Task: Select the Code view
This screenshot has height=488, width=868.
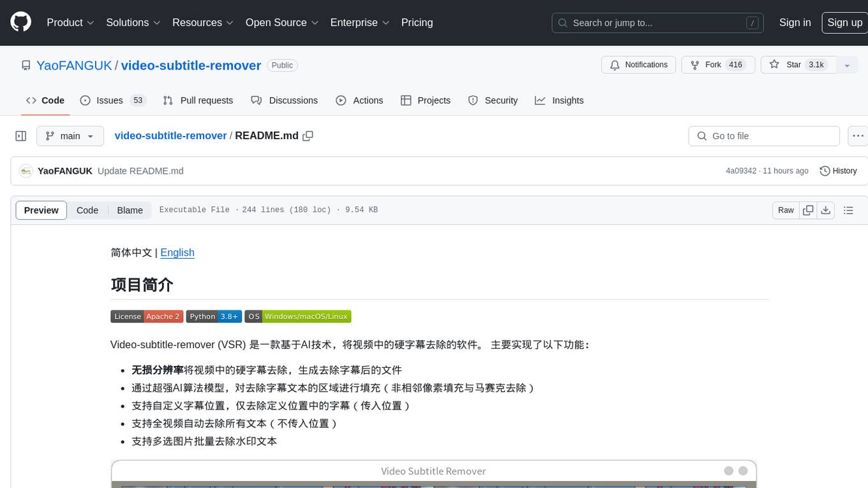Action: click(x=87, y=210)
